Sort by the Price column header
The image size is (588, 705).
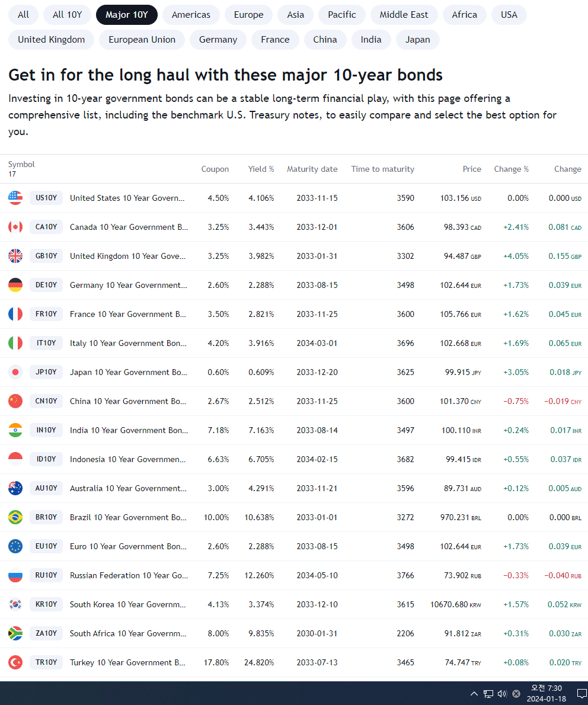[x=472, y=169]
